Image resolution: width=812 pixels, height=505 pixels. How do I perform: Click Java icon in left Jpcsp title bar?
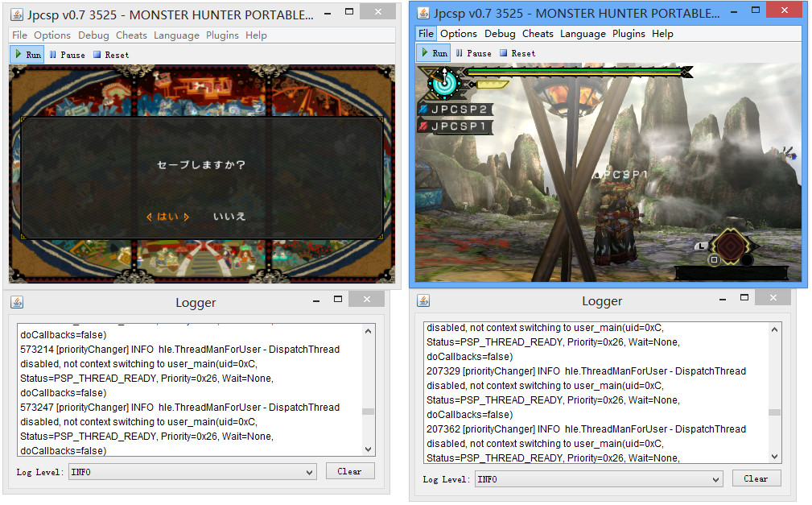click(17, 14)
